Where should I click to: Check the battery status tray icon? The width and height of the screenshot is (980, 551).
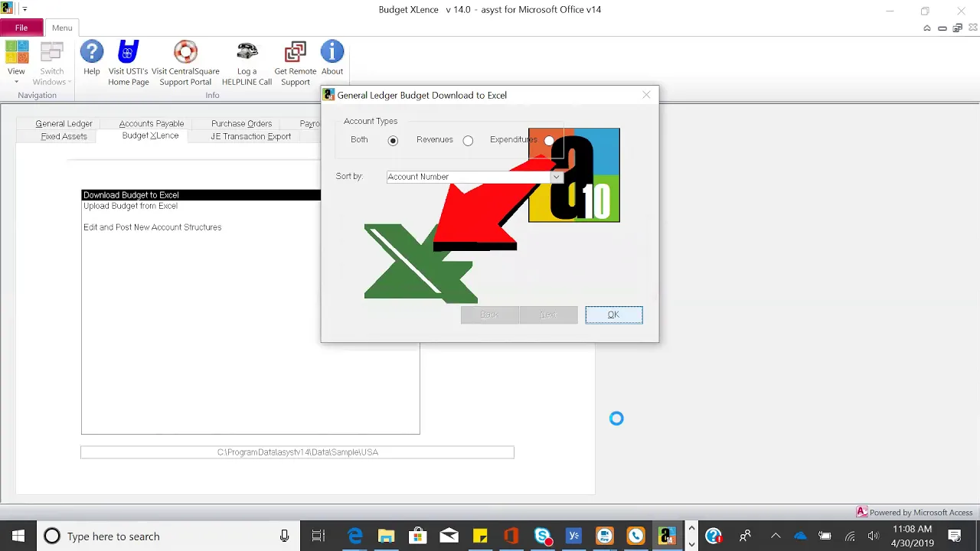[x=825, y=536]
